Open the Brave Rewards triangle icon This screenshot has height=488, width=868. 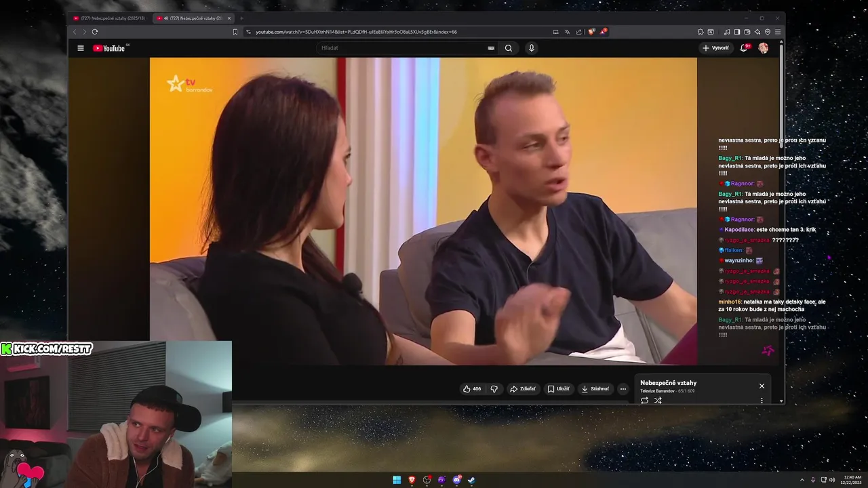[603, 32]
